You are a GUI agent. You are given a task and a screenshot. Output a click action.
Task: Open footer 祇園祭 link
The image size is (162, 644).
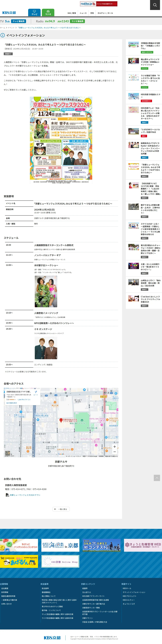85,589
